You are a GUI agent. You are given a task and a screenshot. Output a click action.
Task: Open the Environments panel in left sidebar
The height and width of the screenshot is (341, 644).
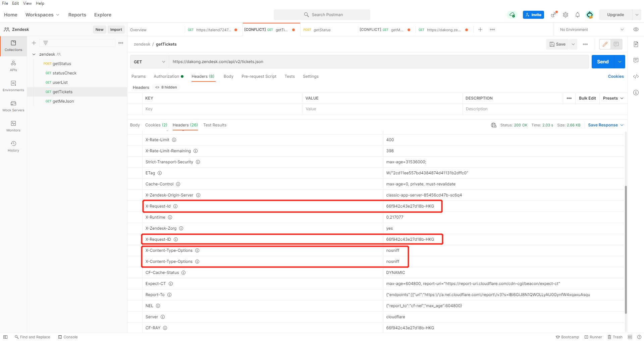[x=13, y=86]
